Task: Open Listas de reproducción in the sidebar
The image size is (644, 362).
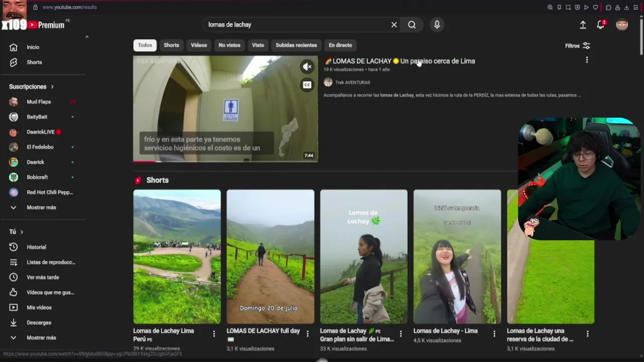Action: 51,262
